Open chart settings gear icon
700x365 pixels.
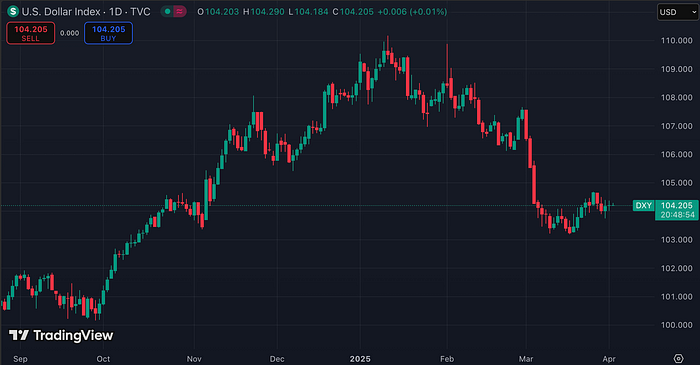[679, 358]
